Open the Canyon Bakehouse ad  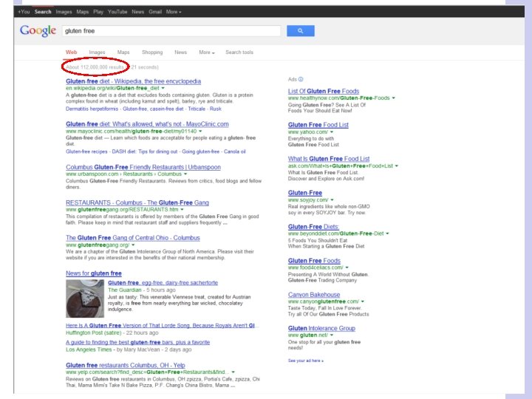pyautogui.click(x=314, y=295)
